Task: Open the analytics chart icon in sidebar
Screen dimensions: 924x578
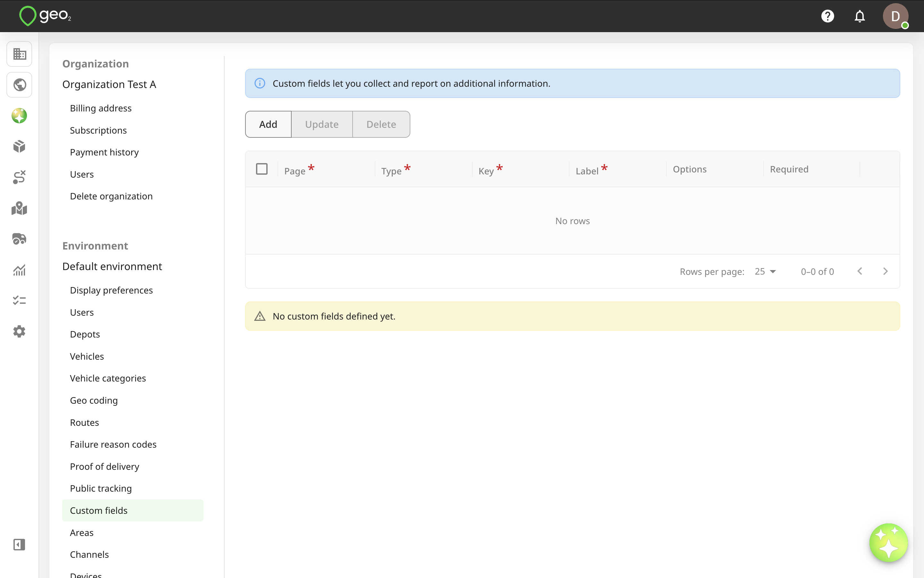Action: tap(20, 270)
